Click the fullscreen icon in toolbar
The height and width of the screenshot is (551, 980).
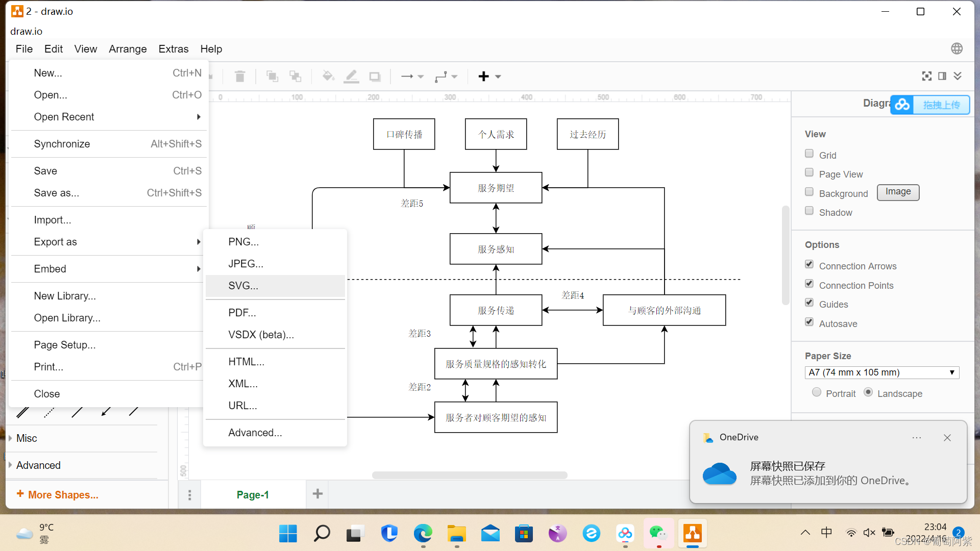927,76
